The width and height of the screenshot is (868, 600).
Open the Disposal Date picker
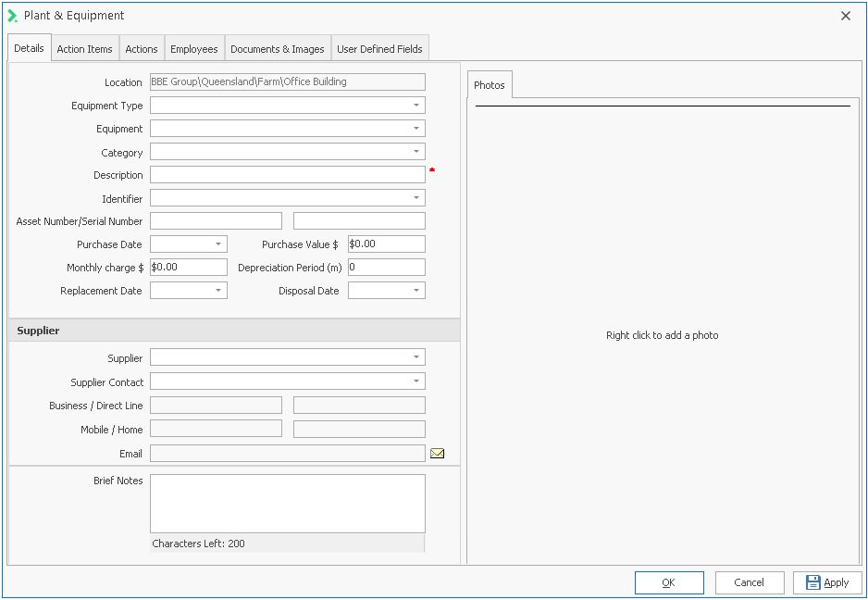tap(416, 291)
